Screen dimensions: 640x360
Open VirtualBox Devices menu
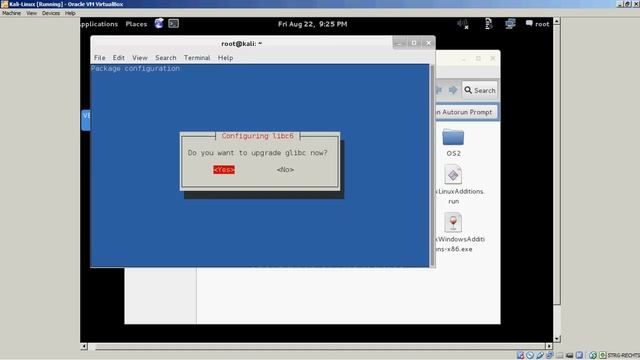pyautogui.click(x=51, y=13)
